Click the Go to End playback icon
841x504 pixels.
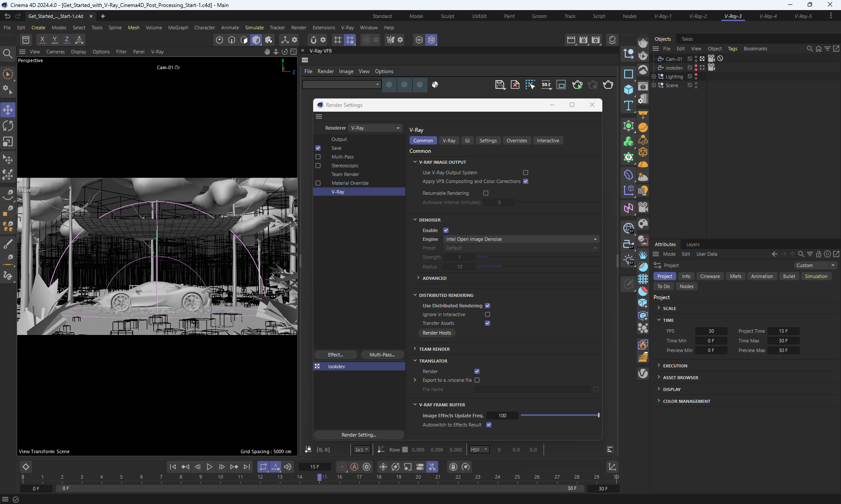pos(247,467)
